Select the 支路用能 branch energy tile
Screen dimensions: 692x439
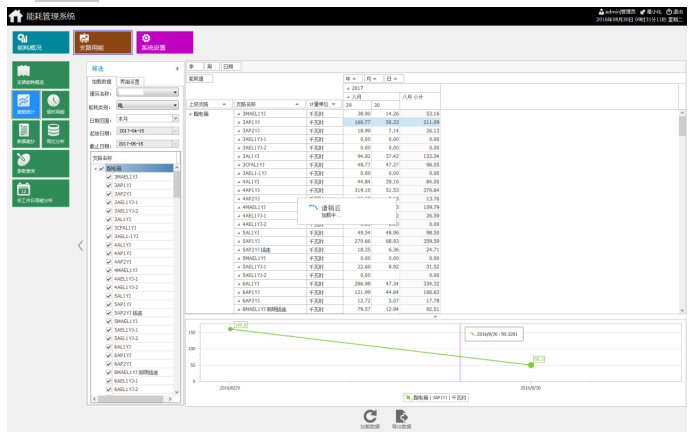102,42
